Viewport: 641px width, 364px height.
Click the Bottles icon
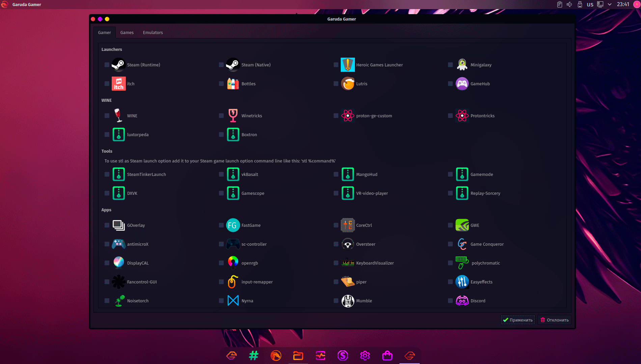point(233,84)
